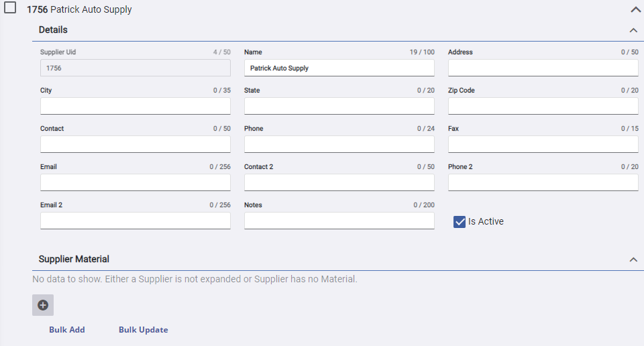
Task: Collapse the Details section chevron
Action: 633,30
